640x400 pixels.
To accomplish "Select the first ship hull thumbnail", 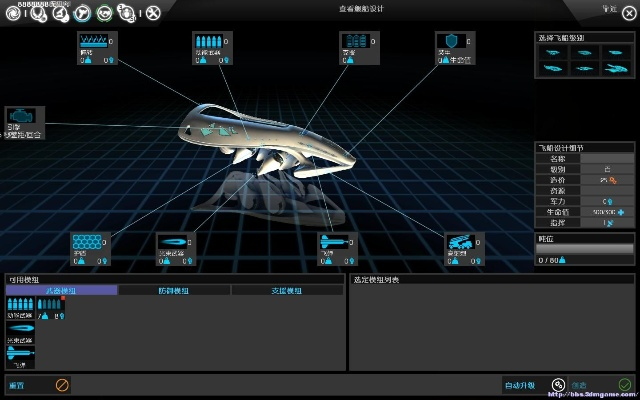I will pyautogui.click(x=553, y=53).
